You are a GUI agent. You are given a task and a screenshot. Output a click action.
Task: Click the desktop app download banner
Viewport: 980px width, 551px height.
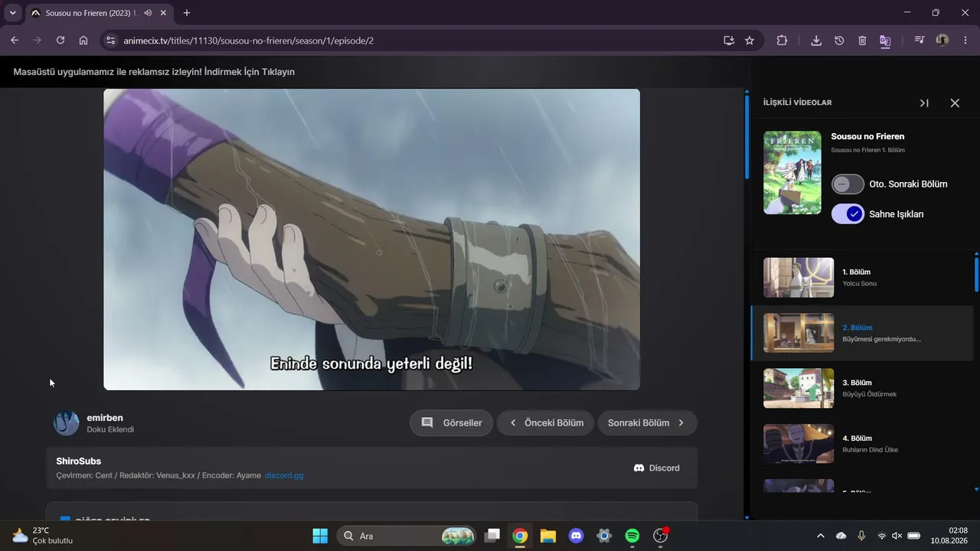154,72
